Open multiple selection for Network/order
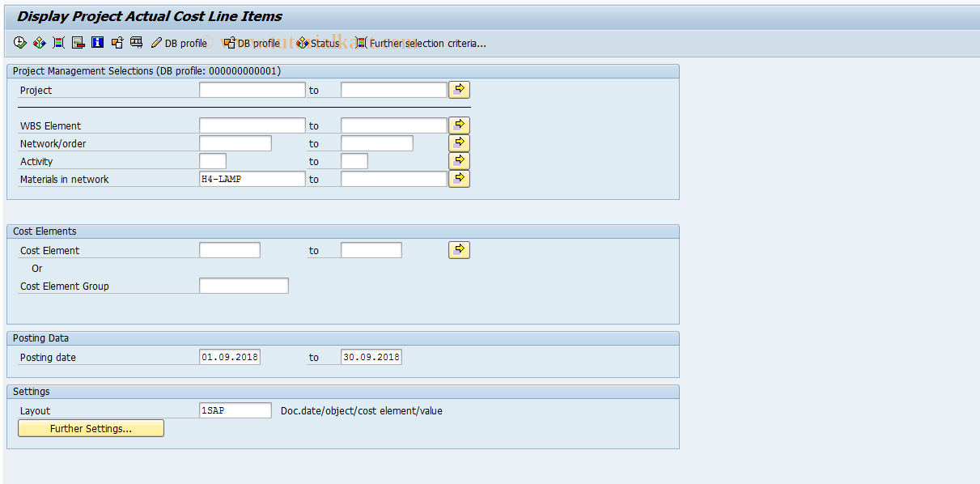This screenshot has height=484, width=980. coord(459,142)
